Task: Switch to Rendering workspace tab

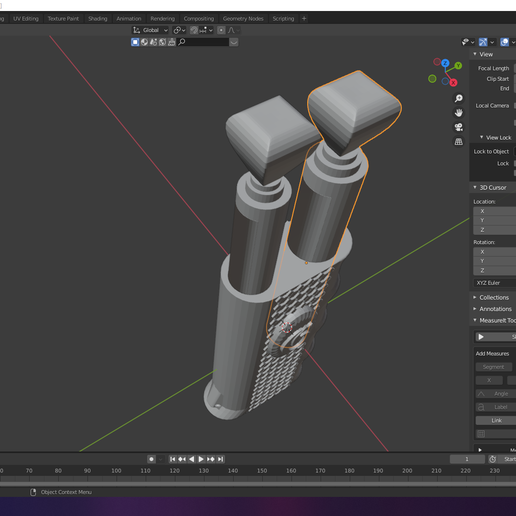Action: click(x=162, y=19)
